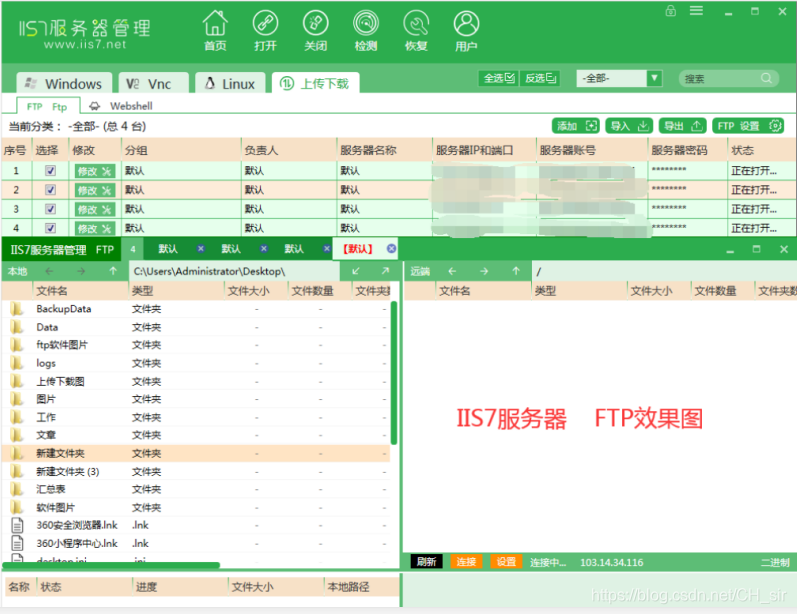This screenshot has width=797, height=614.
Task: Open the Webshell sub-tab
Action: 121,106
